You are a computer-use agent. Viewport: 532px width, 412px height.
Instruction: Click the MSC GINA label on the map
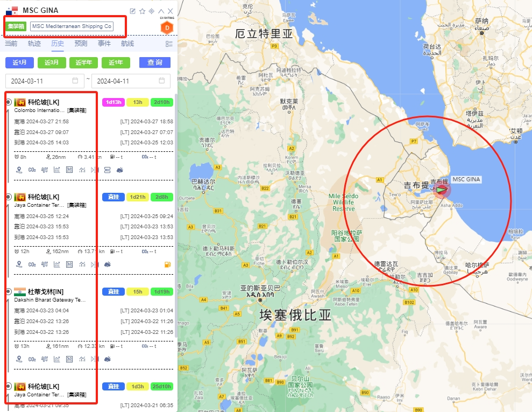pos(466,179)
